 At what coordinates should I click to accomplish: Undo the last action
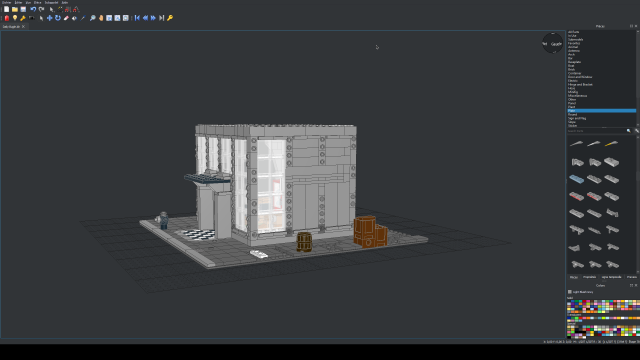pyautogui.click(x=33, y=9)
